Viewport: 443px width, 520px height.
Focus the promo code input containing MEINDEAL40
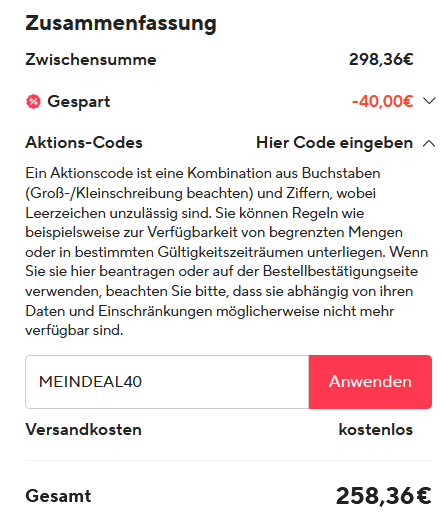tap(167, 382)
